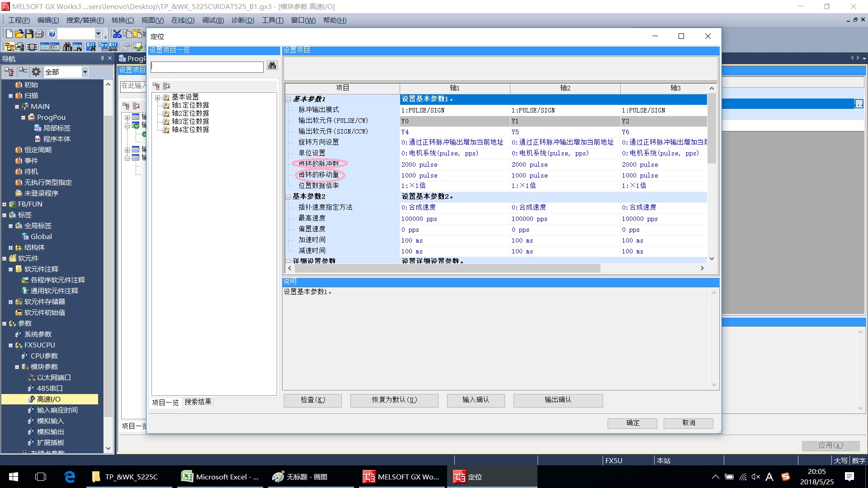
Task: Click the setting item search input field
Action: coord(207,67)
